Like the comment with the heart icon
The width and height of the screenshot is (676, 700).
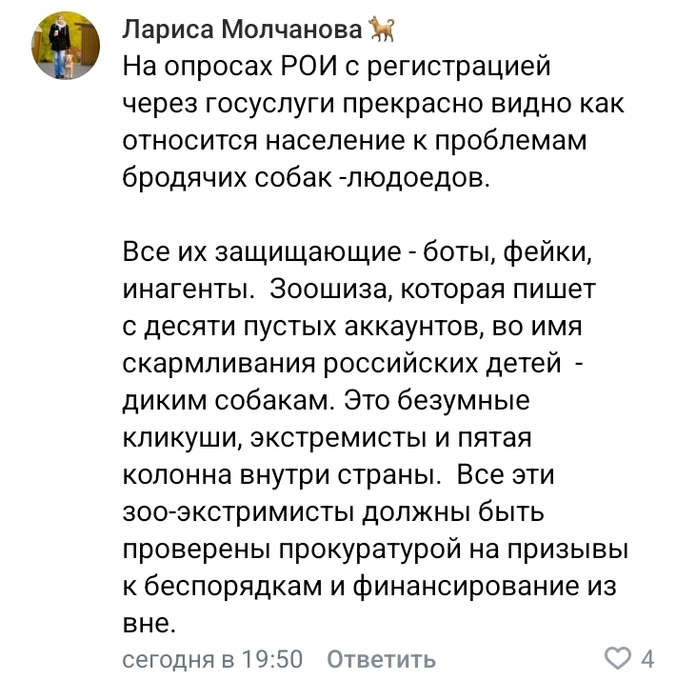pos(617,658)
